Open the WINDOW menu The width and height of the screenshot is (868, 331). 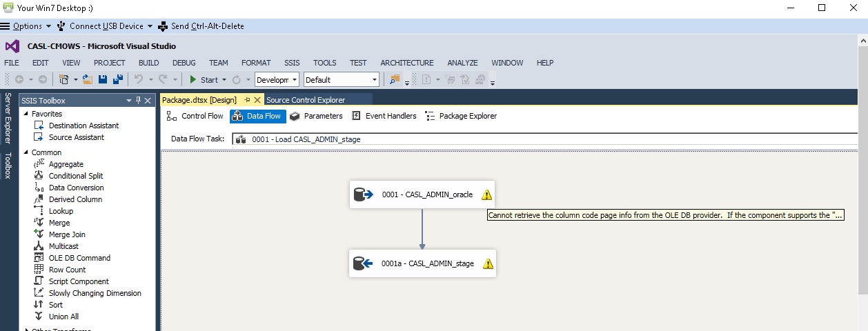507,63
